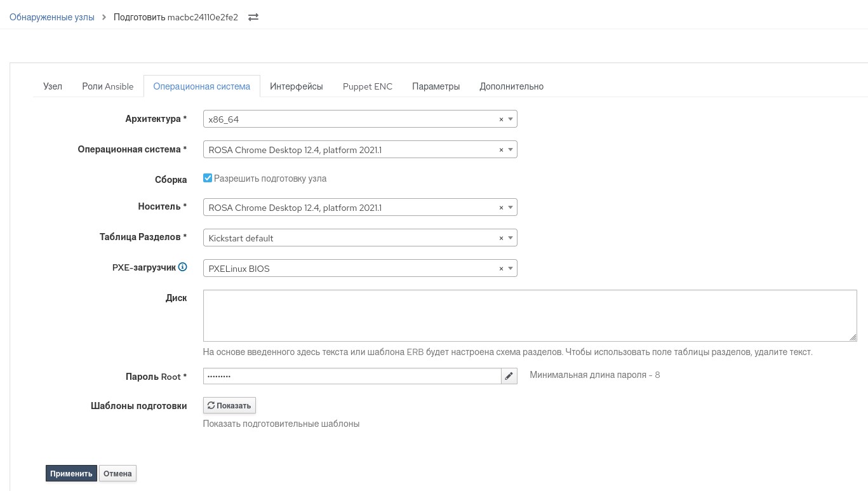Image resolution: width=868 pixels, height=491 pixels.
Task: Click the PXE-загрузчик info icon
Action: click(183, 267)
